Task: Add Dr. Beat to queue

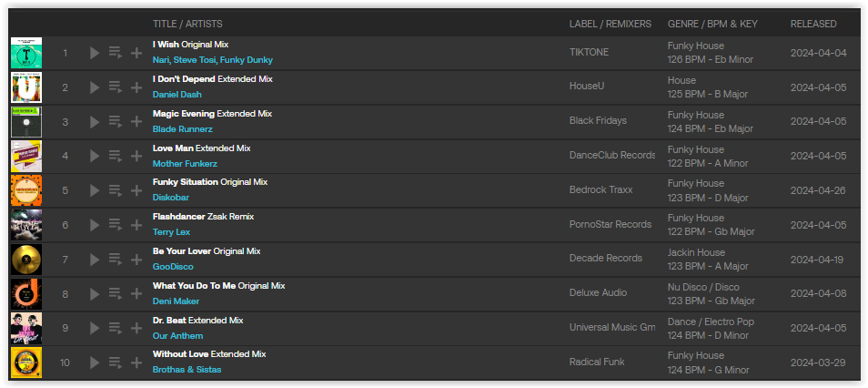Action: (x=116, y=328)
